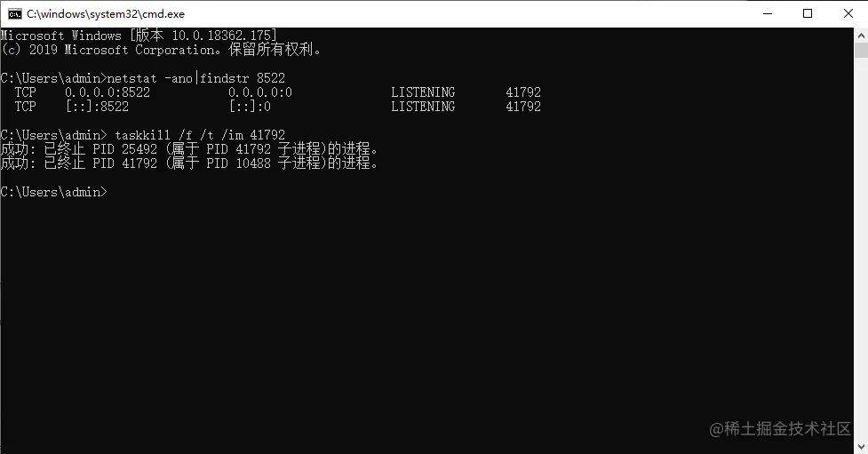Open the cmd.exe system menu icon
Screen dimensions: 868x454
coord(14,14)
